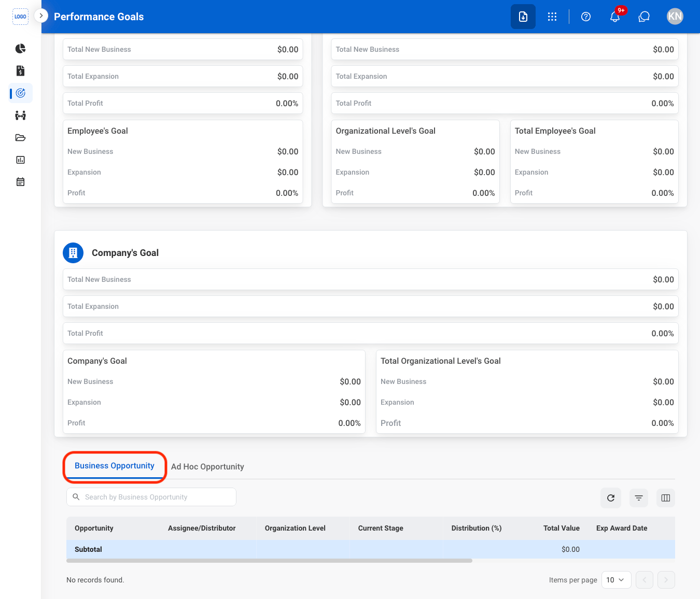The image size is (700, 599).
Task: Open the calendar schedule sidebar icon
Action: point(20,182)
